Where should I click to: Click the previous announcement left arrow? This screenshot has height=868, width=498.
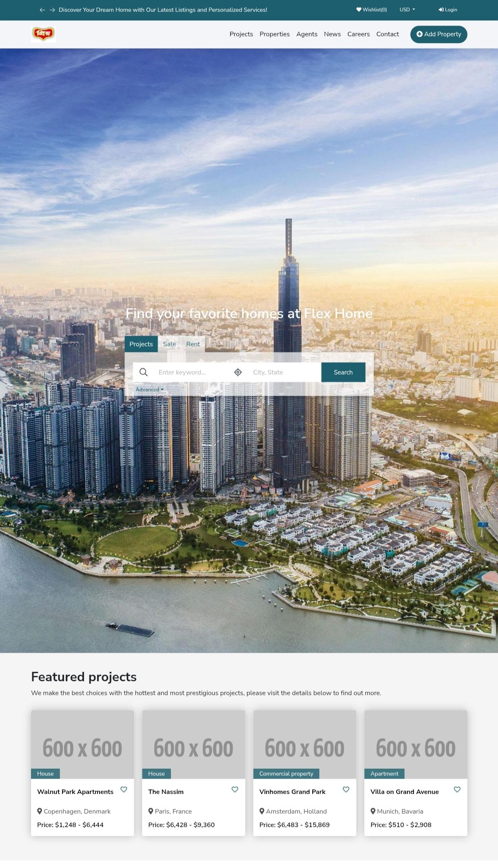coord(42,10)
